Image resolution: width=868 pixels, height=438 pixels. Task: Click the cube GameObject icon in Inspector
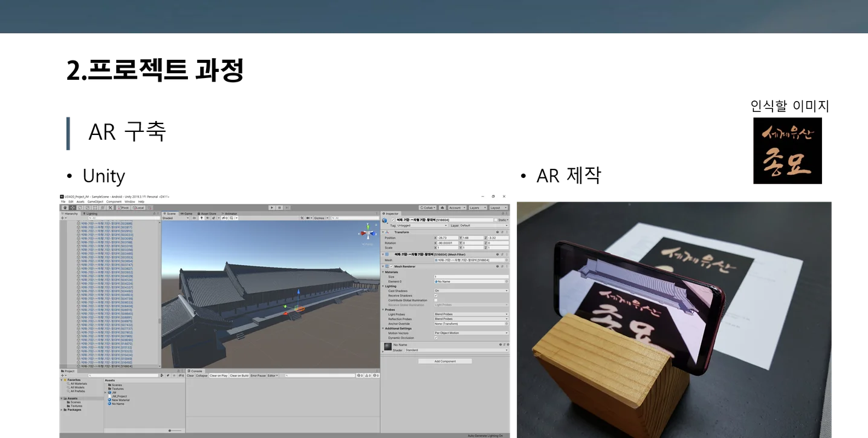385,221
